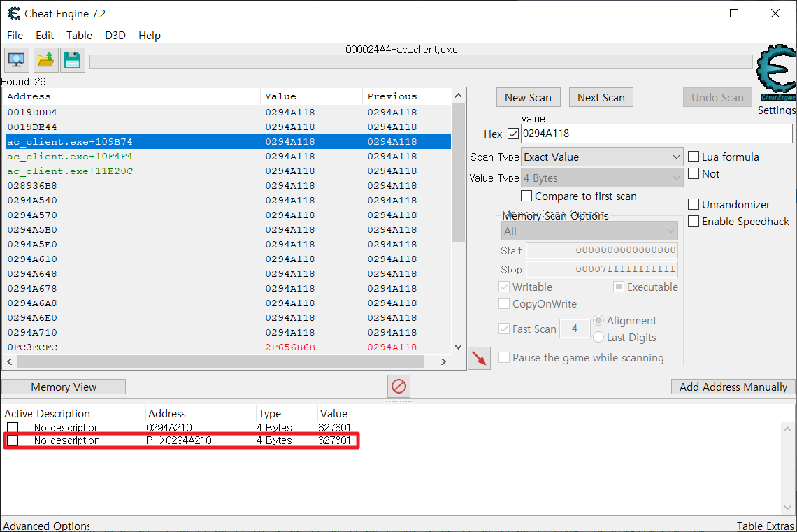This screenshot has width=797, height=532.
Task: Open Table Extras
Action: [765, 526]
